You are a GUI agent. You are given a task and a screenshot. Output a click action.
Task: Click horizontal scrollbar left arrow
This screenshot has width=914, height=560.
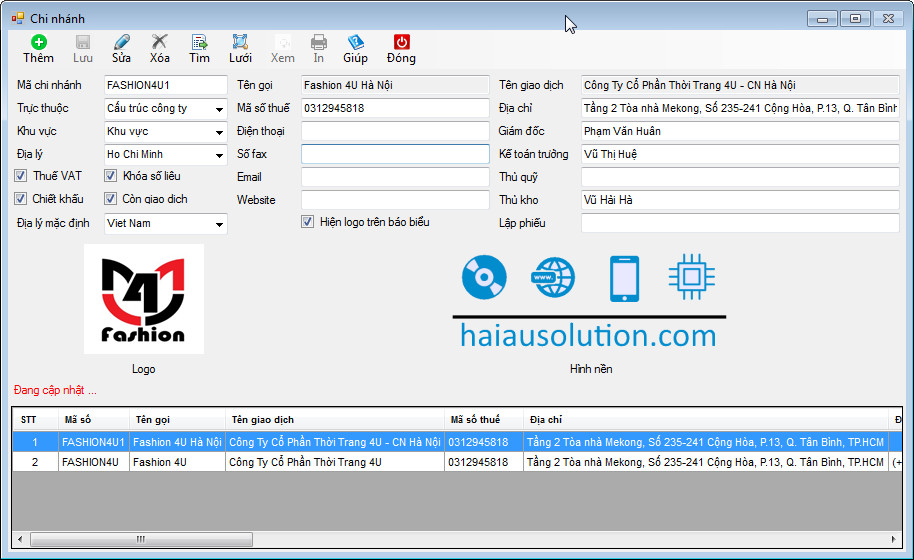(x=20, y=540)
